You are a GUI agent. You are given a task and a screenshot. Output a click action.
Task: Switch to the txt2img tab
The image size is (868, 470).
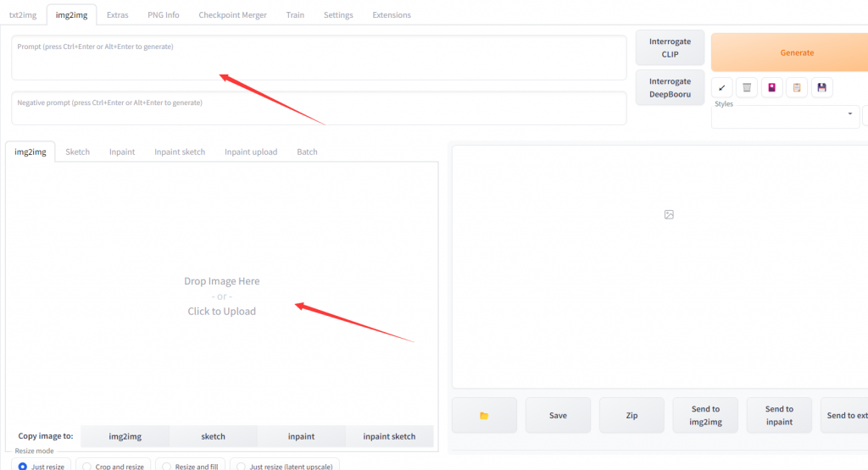[23, 15]
